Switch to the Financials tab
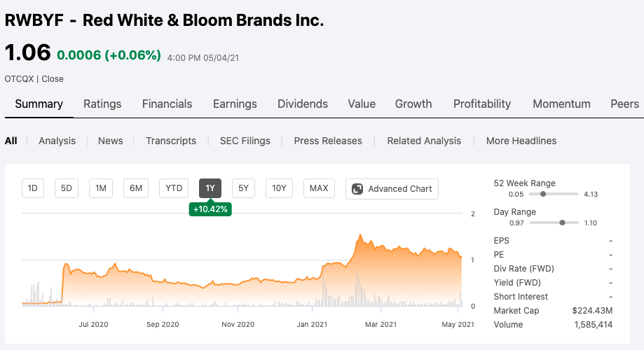The image size is (644, 350). [167, 104]
